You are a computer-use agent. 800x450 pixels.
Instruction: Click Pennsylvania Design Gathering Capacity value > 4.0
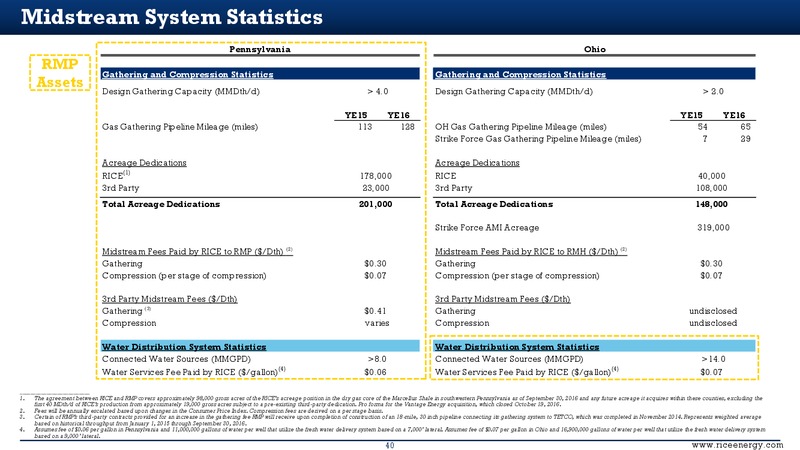pos(378,91)
